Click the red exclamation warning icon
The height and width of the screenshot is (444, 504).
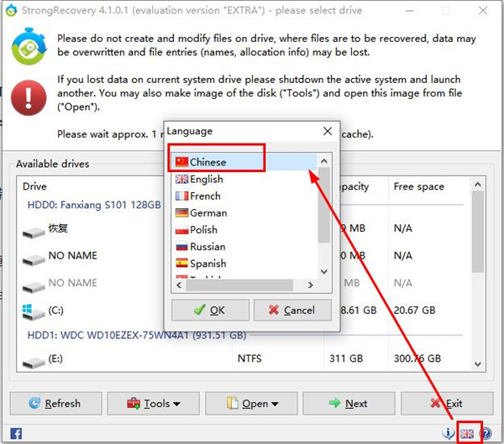(x=29, y=97)
